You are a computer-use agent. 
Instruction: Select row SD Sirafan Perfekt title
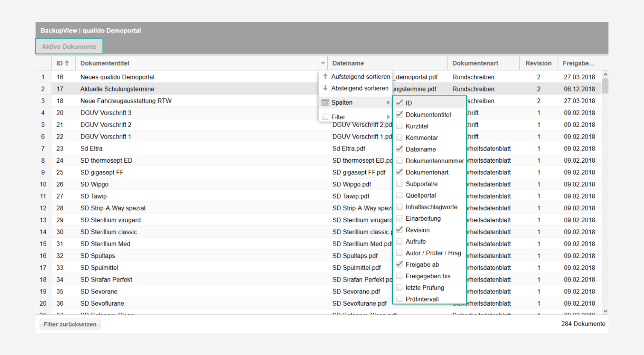tap(106, 279)
